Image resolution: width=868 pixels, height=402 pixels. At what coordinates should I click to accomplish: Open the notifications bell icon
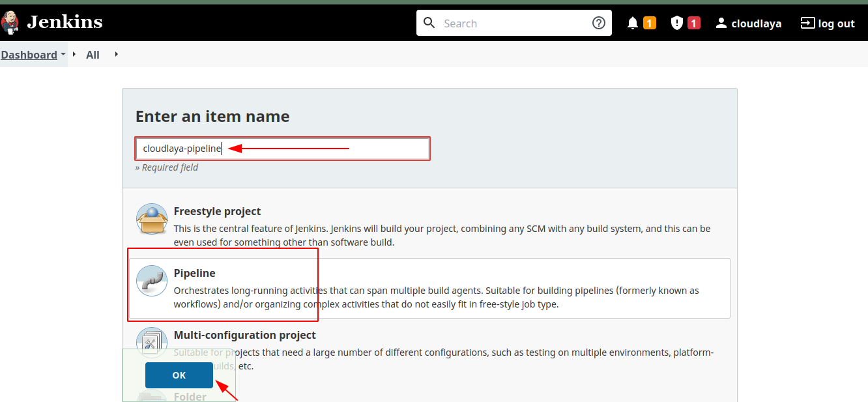pos(632,23)
